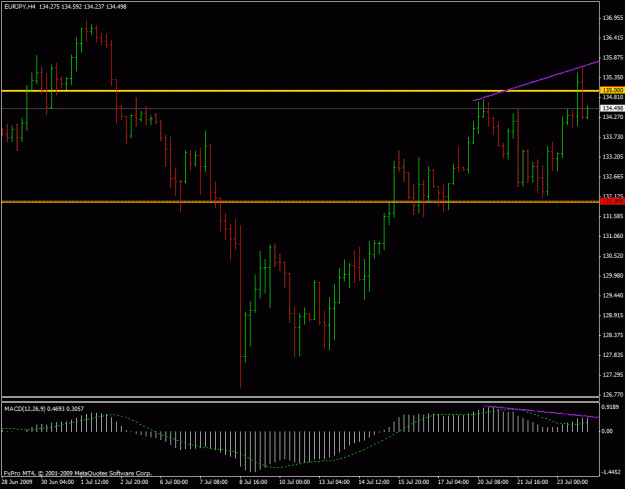Click the 132.665 price axis label
The height and width of the screenshot is (489, 625).
pos(613,177)
